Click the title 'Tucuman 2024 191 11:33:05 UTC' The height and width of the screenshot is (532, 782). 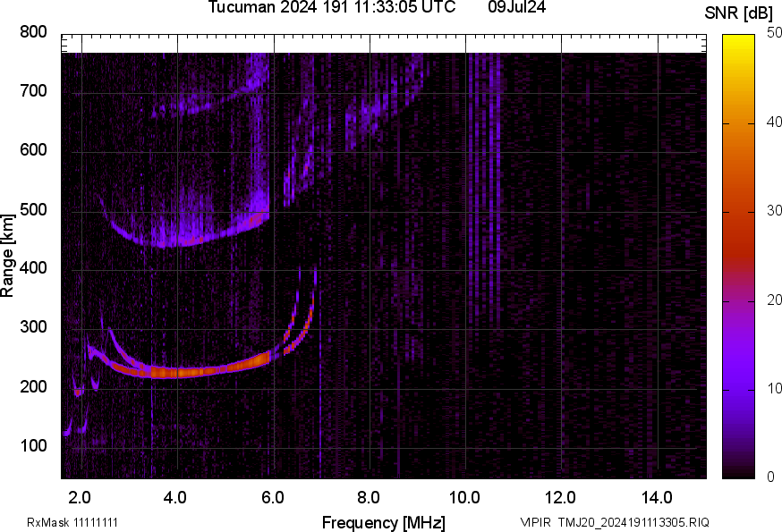(332, 7)
